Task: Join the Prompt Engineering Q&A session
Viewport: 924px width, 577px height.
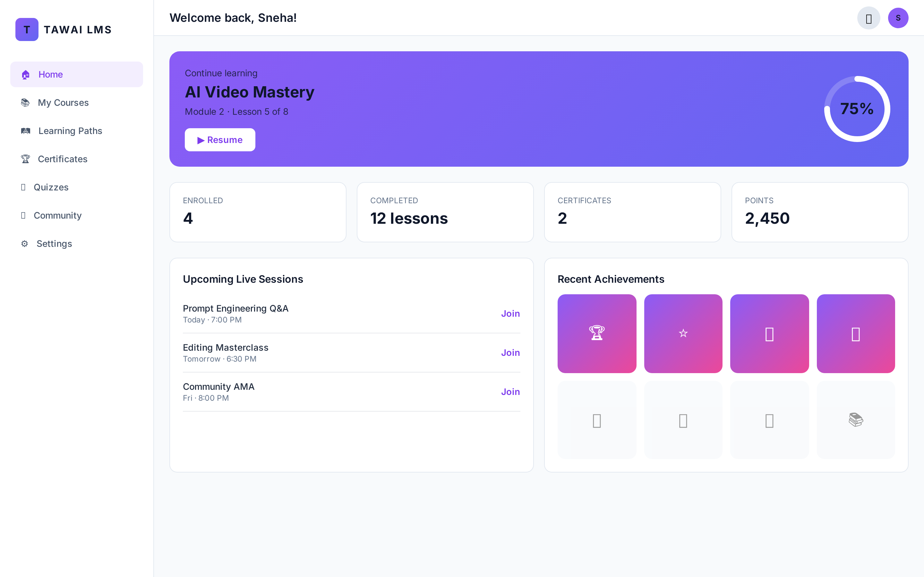Action: coord(510,314)
